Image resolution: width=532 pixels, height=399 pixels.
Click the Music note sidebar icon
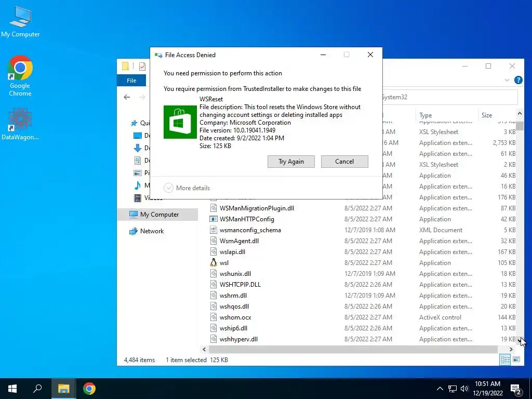coord(137,185)
